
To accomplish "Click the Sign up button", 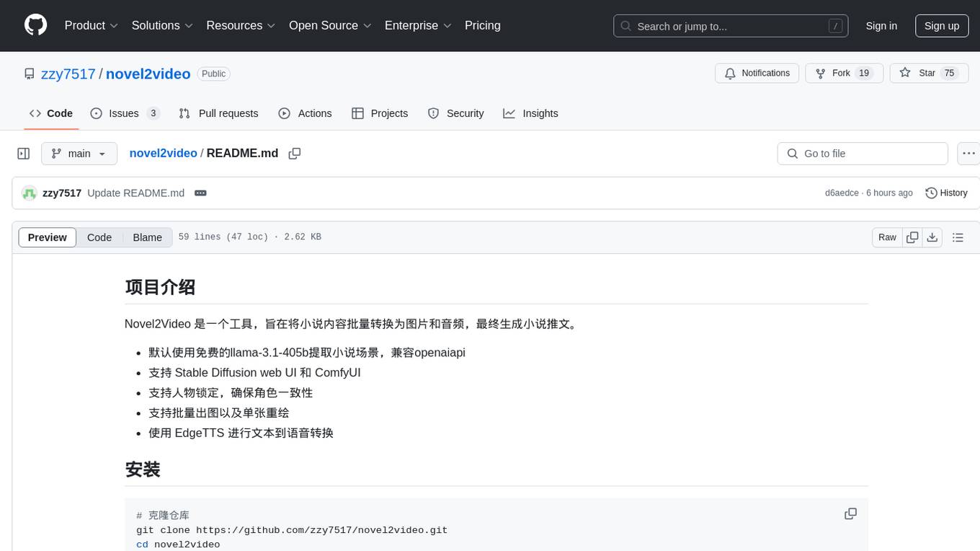I will (942, 26).
